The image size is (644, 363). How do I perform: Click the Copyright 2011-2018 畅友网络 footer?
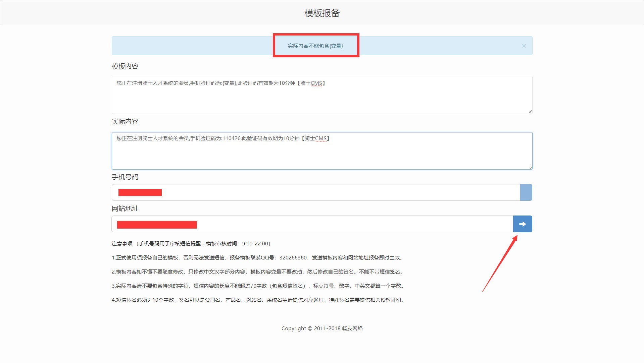coord(322,328)
